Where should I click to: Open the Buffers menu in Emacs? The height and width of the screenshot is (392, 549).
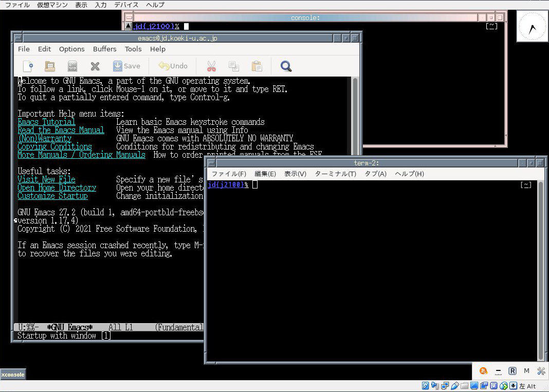click(104, 49)
